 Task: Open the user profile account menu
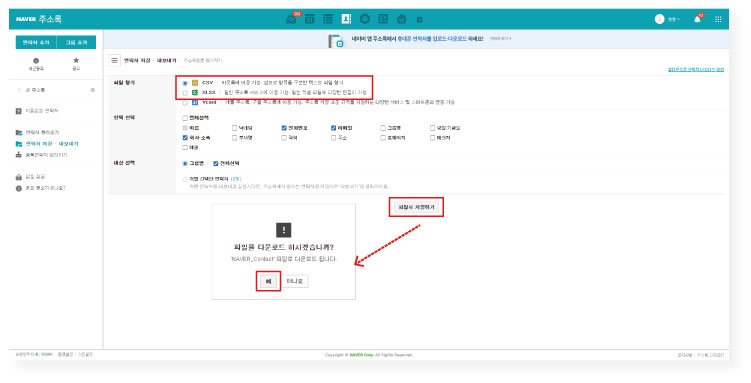tap(667, 19)
